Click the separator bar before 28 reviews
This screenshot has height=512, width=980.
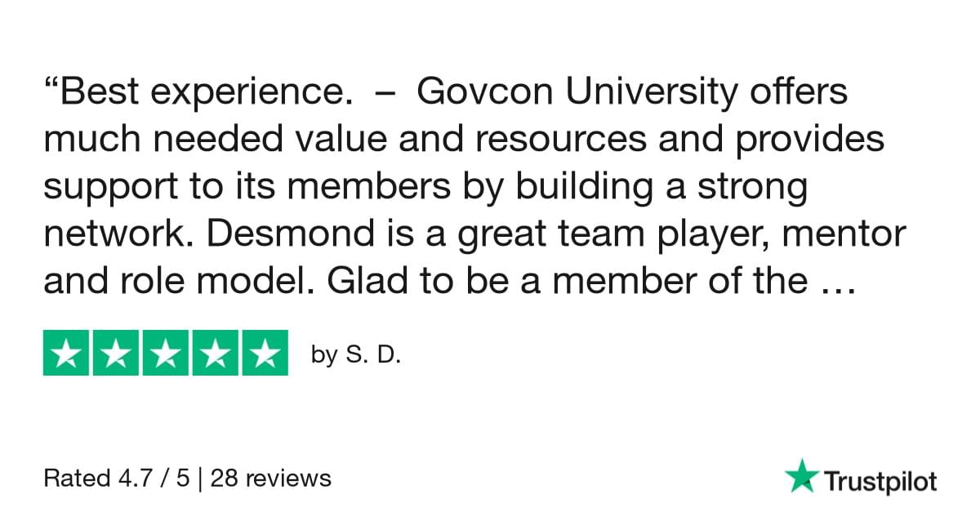[x=200, y=478]
